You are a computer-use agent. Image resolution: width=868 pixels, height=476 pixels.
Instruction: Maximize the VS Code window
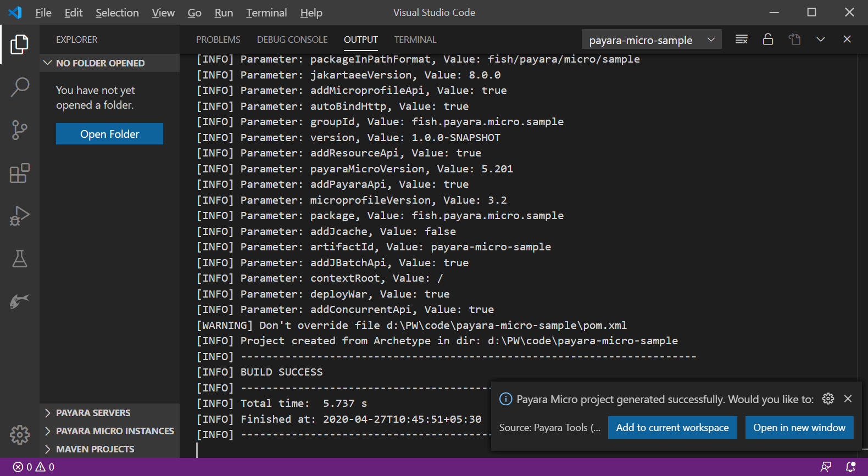pos(811,12)
